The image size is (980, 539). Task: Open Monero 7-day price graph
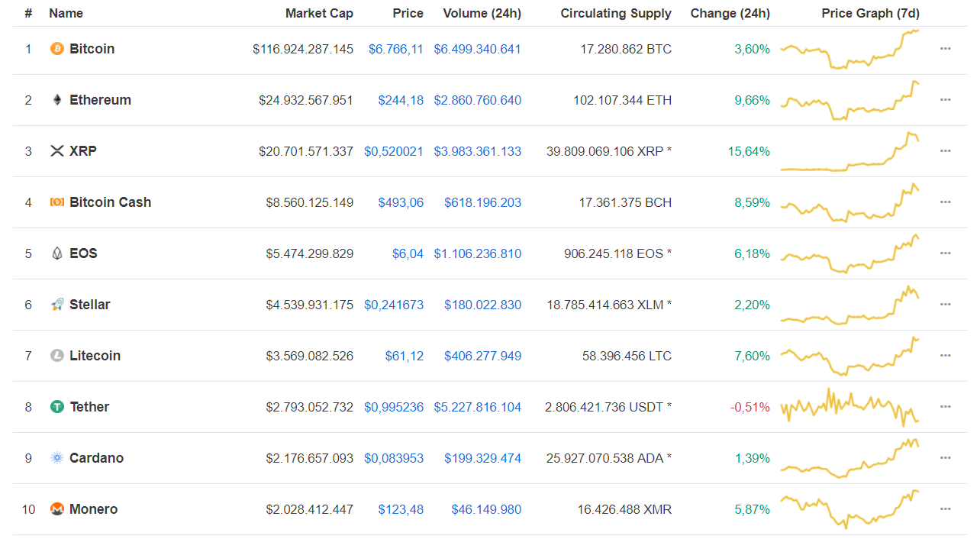tap(849, 509)
